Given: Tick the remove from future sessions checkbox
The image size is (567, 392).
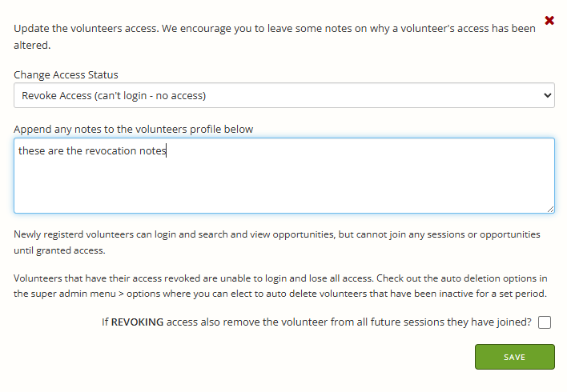Looking at the screenshot, I should [x=545, y=322].
